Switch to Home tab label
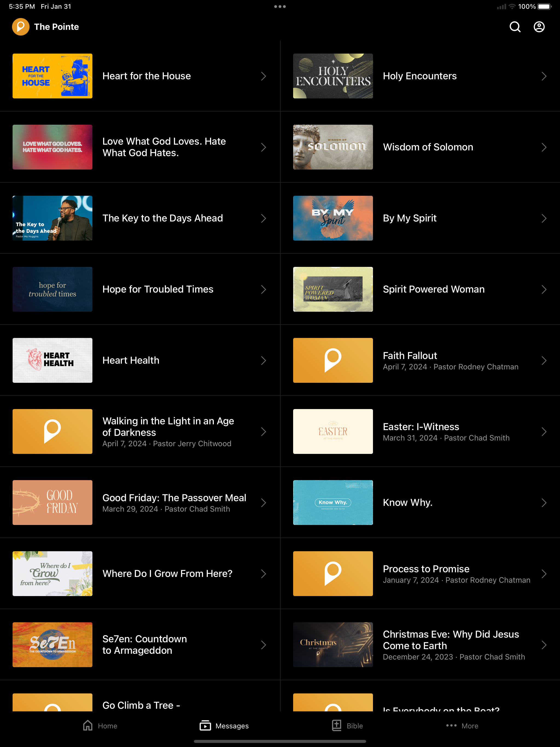The image size is (560, 747). click(107, 726)
